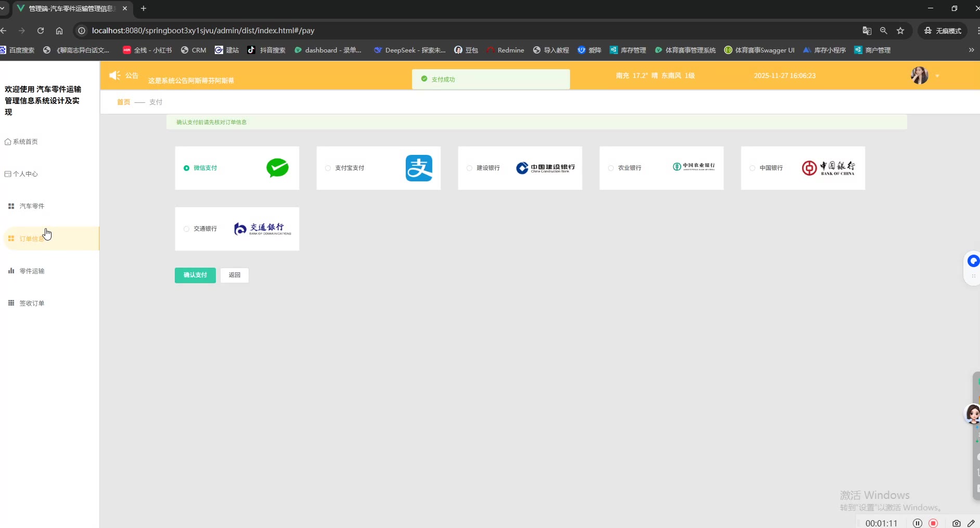Open the 库存管理 bookmark
This screenshot has width=980, height=528.
(x=628, y=50)
